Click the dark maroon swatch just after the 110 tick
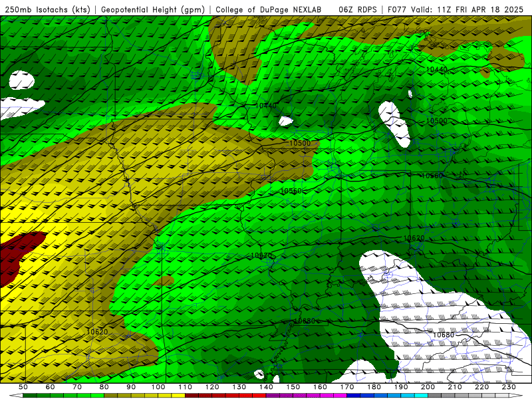The height and width of the screenshot is (399, 532). pyautogui.click(x=192, y=396)
